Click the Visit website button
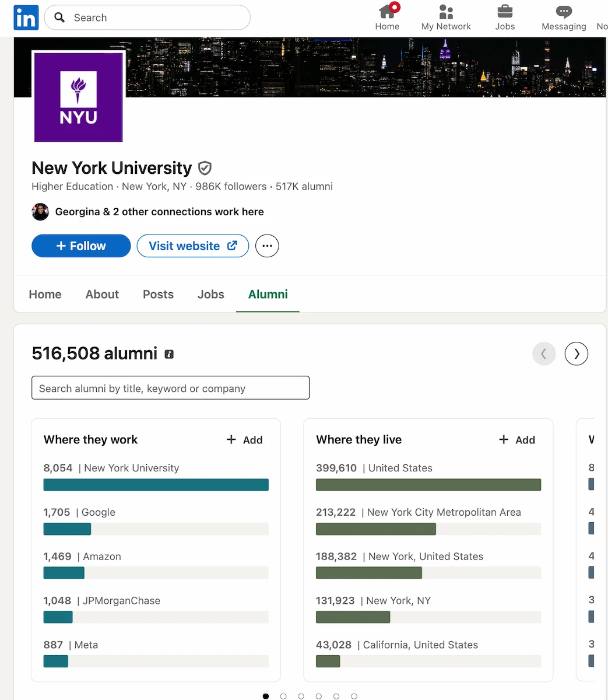This screenshot has height=700, width=608. pyautogui.click(x=192, y=246)
